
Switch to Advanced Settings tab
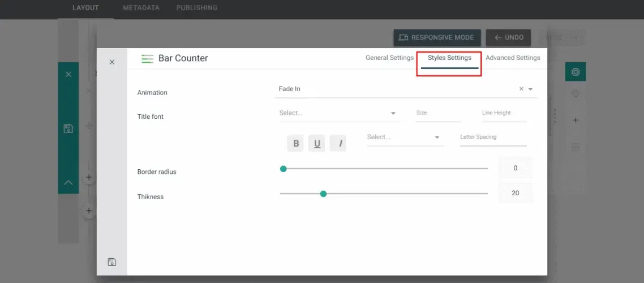[x=513, y=58]
